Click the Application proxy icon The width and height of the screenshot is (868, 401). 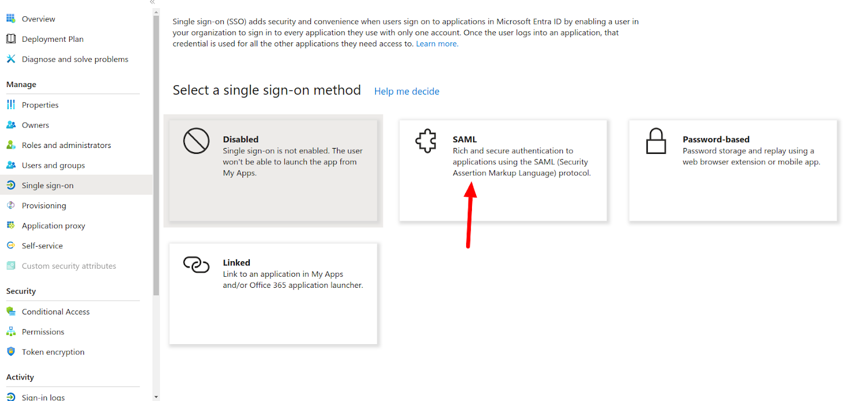coord(10,226)
